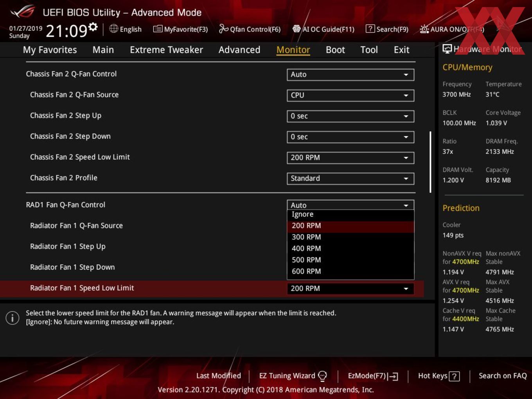Select the Monitor tab
532x399 pixels.
point(293,50)
